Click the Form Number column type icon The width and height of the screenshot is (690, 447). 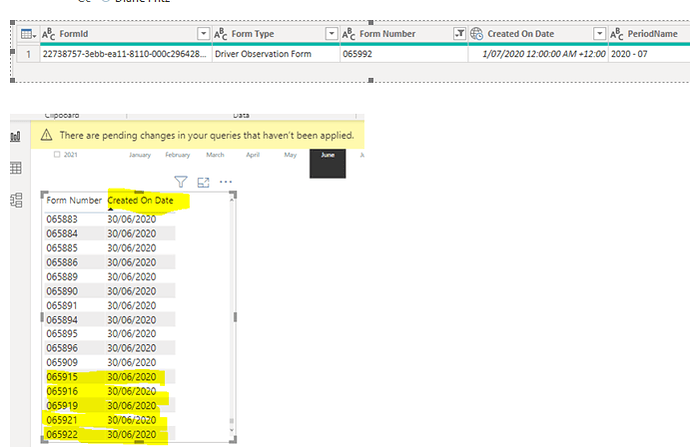(349, 34)
